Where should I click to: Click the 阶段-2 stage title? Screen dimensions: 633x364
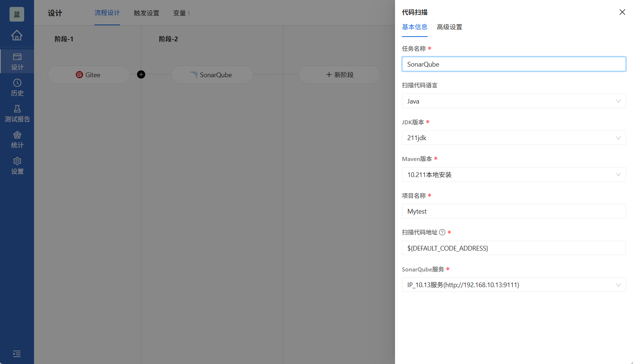[168, 39]
